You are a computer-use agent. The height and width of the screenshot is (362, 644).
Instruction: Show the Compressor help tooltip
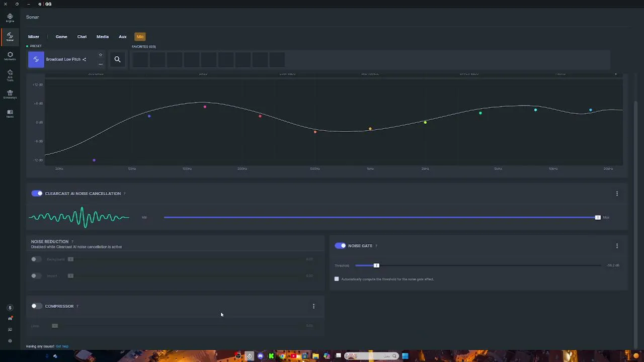pos(77,306)
